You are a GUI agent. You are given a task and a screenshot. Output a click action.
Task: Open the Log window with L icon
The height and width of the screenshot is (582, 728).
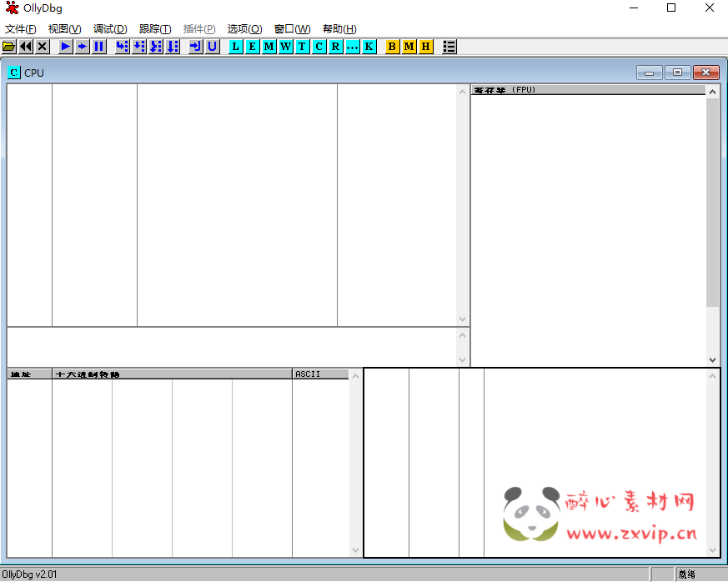point(236,47)
